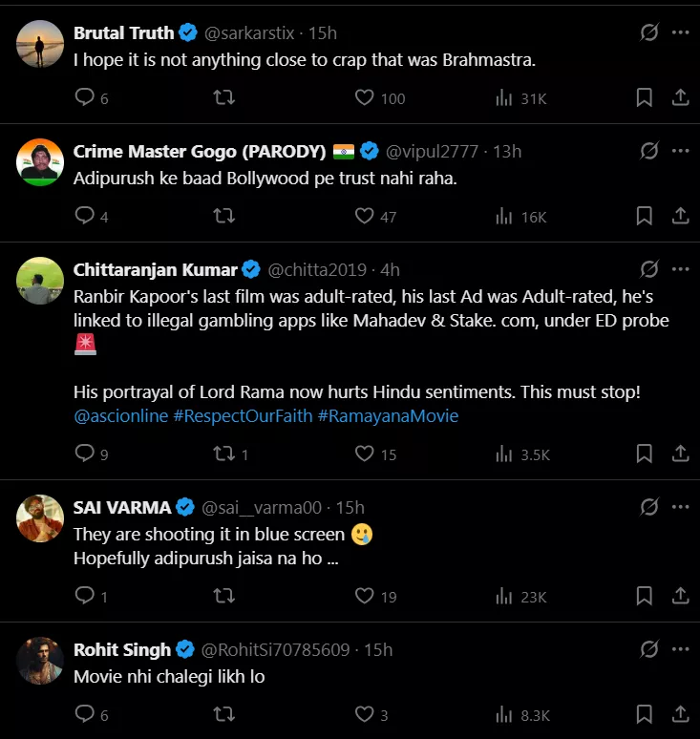The width and height of the screenshot is (700, 739).
Task: Bookmark Rohit Singh's tweet
Action: pos(645,714)
